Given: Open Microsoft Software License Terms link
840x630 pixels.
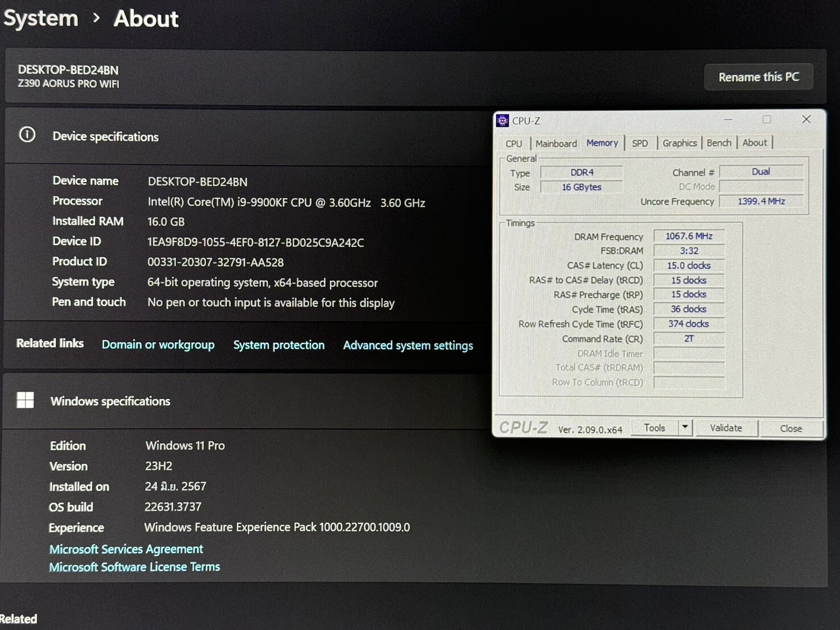Looking at the screenshot, I should 134,567.
